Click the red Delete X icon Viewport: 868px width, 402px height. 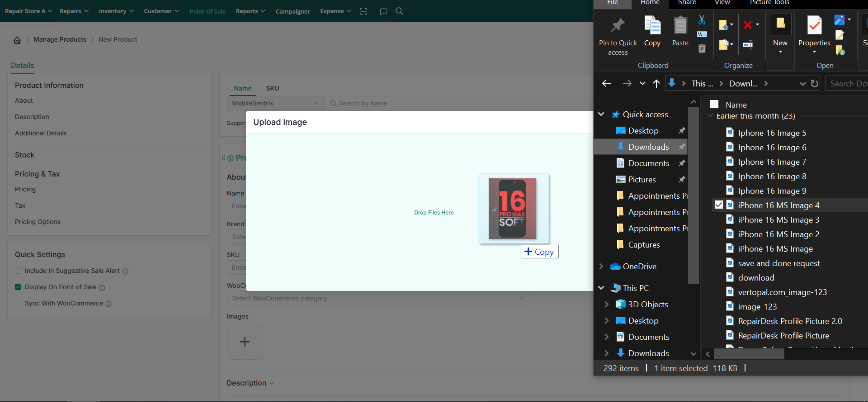747,25
